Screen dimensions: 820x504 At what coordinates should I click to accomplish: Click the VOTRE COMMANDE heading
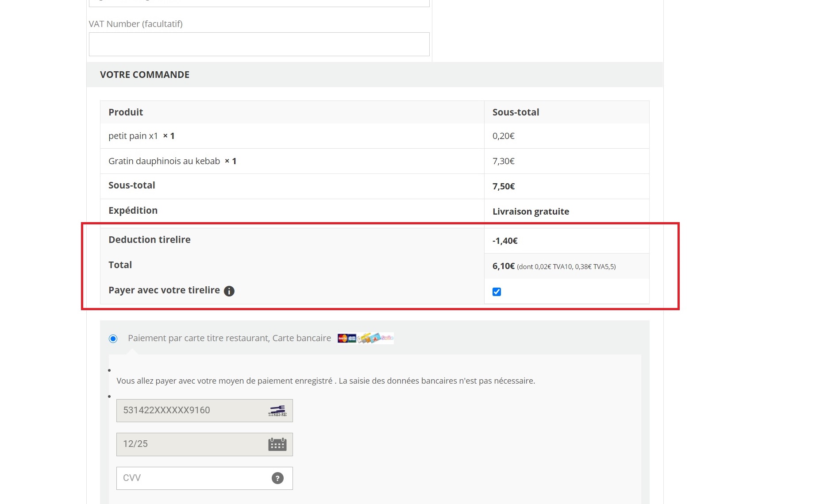(145, 75)
